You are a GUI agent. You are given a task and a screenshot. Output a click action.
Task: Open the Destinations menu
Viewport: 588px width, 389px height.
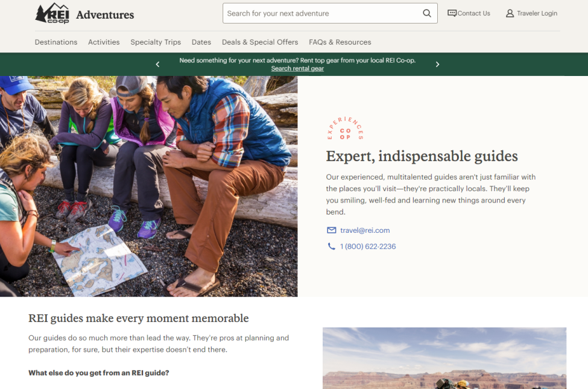(x=56, y=42)
